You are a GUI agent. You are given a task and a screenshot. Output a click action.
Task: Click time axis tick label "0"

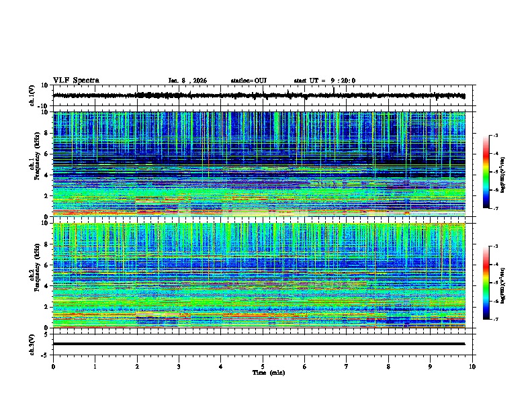[x=53, y=367]
